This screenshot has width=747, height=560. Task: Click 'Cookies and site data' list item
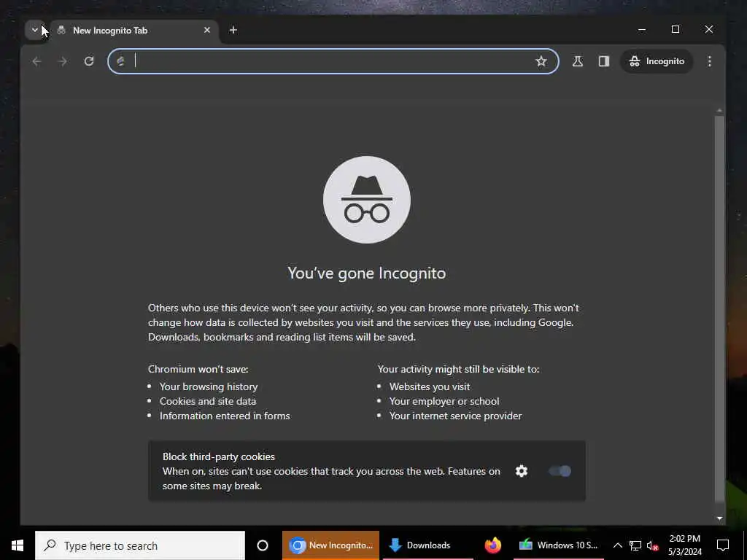208,401
